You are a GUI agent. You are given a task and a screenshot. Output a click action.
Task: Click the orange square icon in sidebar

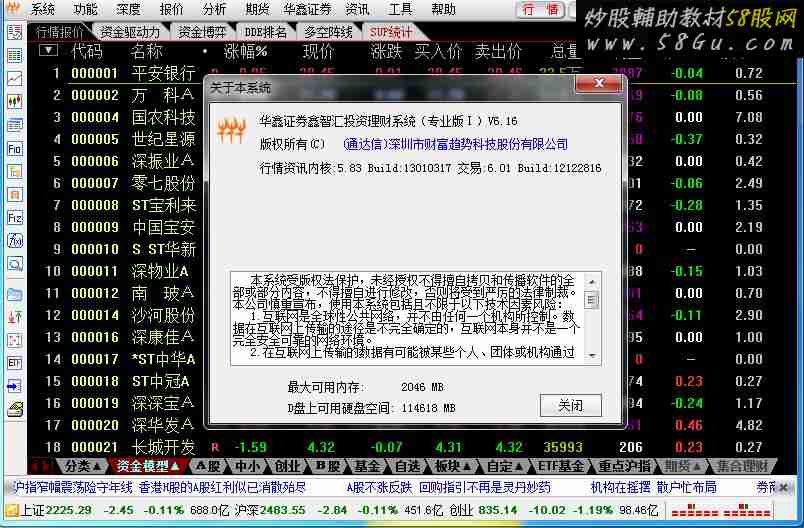coord(15,194)
